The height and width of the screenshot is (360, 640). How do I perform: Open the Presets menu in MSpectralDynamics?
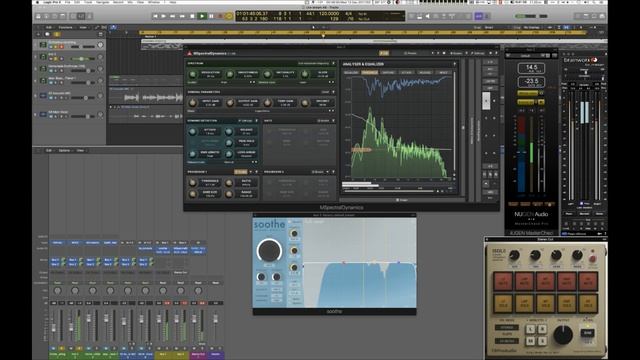(411, 53)
